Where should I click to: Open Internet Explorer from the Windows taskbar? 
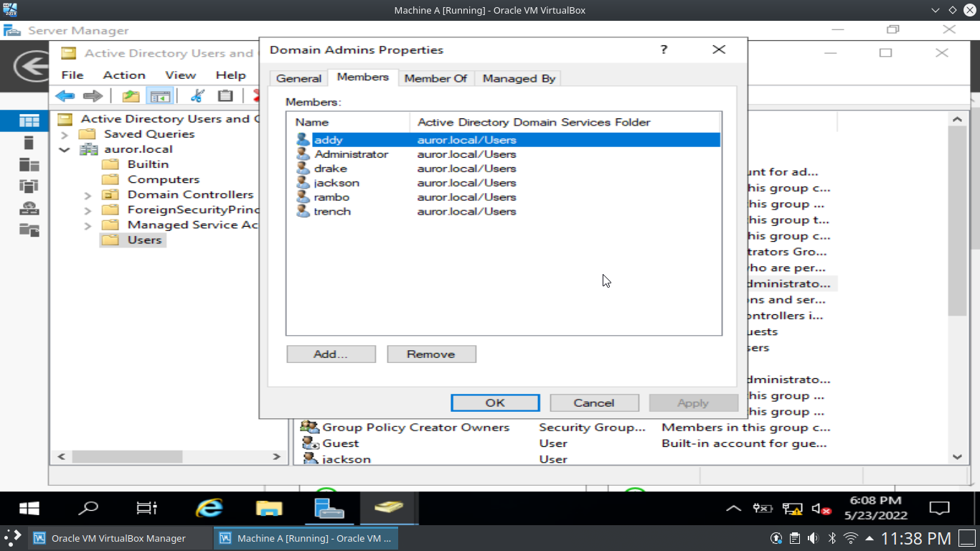coord(209,509)
